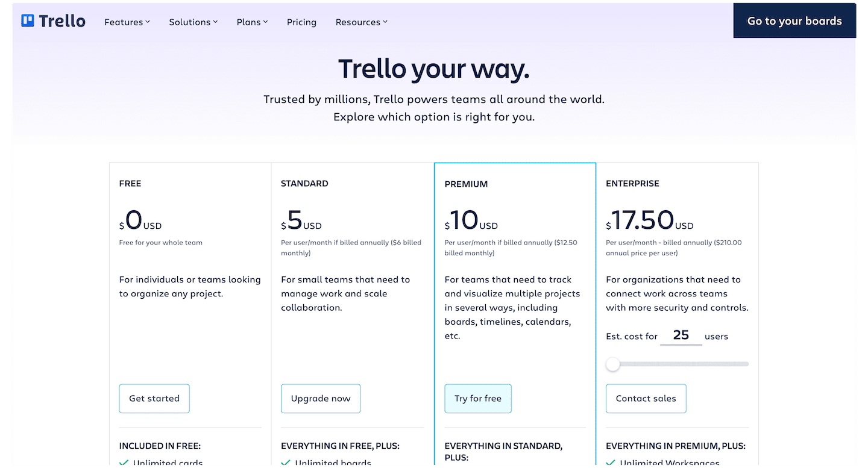Open the Features dropdown menu
The width and height of the screenshot is (868, 468).
point(127,22)
